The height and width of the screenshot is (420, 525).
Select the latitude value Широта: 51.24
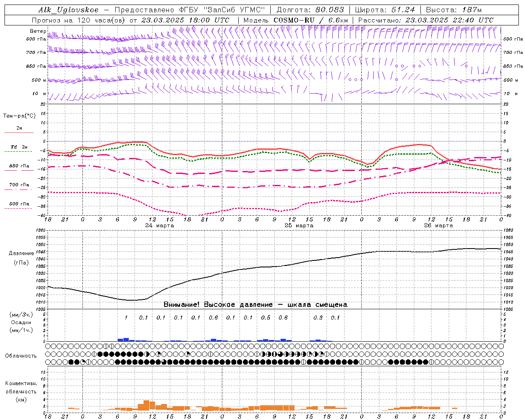pos(385,10)
